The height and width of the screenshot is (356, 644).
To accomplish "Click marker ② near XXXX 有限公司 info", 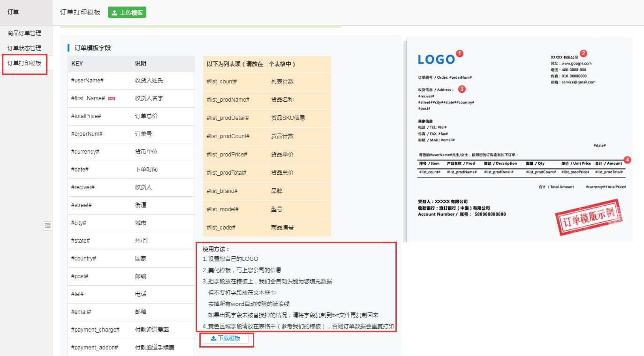I will click(x=583, y=53).
